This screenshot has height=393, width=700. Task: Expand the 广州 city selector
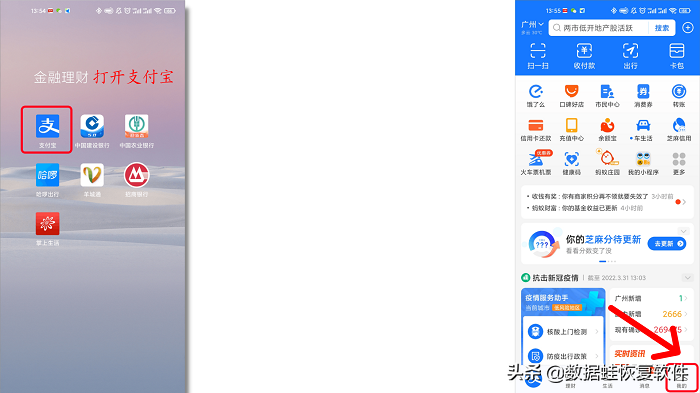tap(532, 25)
